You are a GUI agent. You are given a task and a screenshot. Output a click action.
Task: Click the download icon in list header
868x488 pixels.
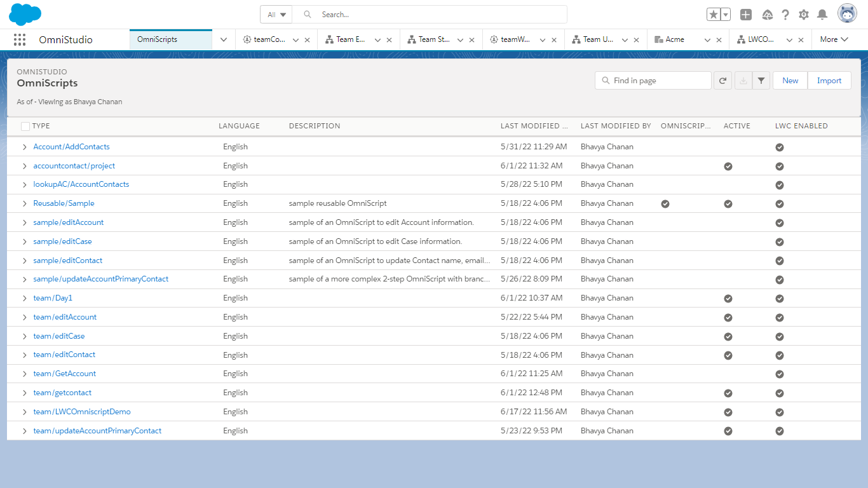pos(743,81)
